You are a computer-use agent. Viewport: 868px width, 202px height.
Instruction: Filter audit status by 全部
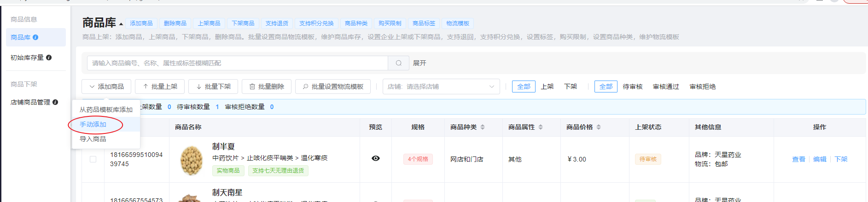pos(606,87)
